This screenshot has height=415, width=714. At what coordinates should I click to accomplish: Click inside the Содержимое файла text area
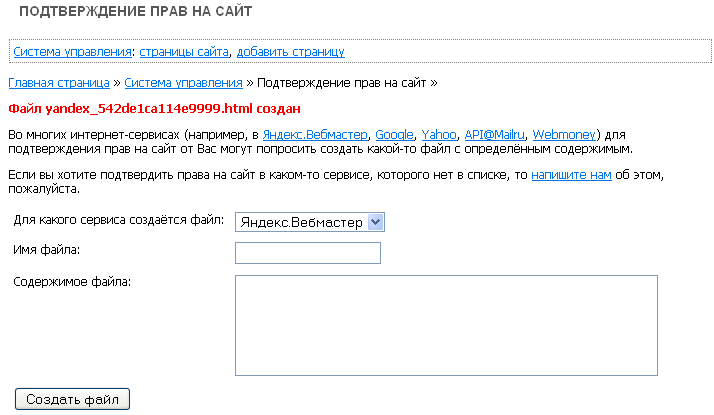445,325
